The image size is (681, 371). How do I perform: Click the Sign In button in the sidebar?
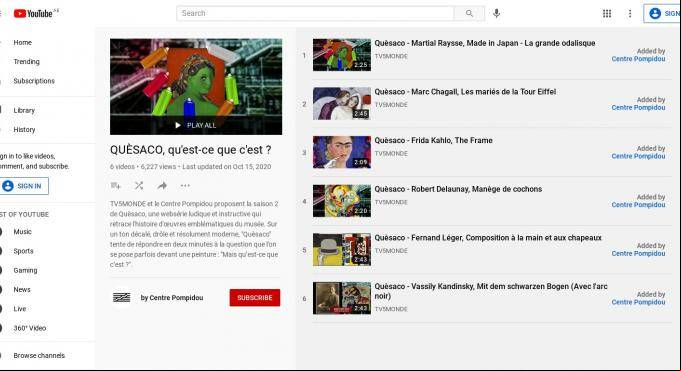pyautogui.click(x=24, y=186)
